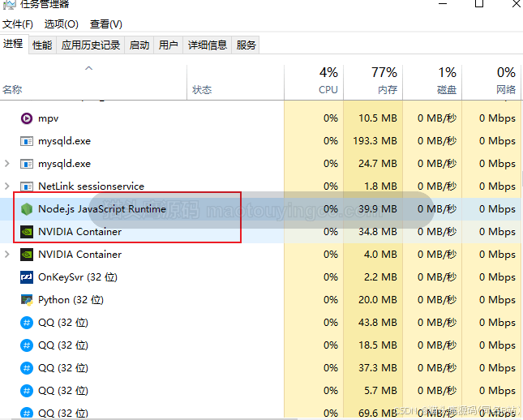Click the 2.2 MB memory value
523x420 pixels.
coord(380,277)
